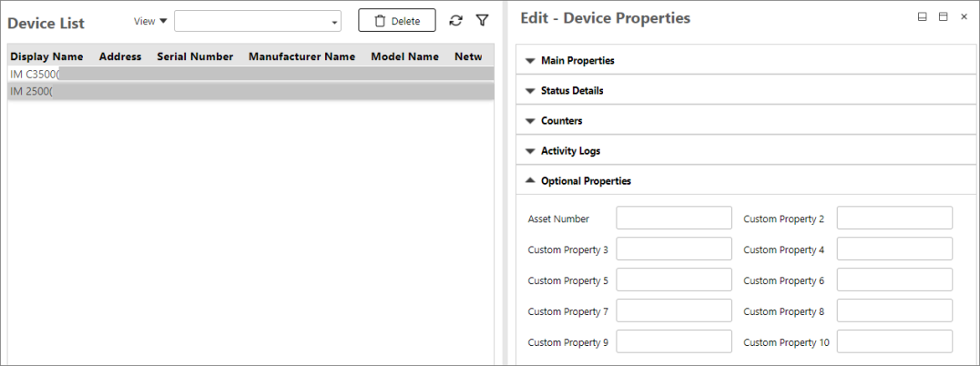The width and height of the screenshot is (980, 366).
Task: Open the view selection combo box
Action: click(x=257, y=21)
